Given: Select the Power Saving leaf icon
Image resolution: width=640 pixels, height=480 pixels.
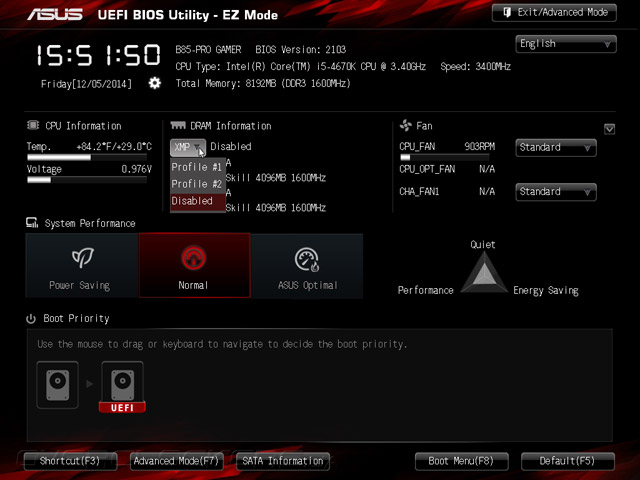Looking at the screenshot, I should 83,257.
